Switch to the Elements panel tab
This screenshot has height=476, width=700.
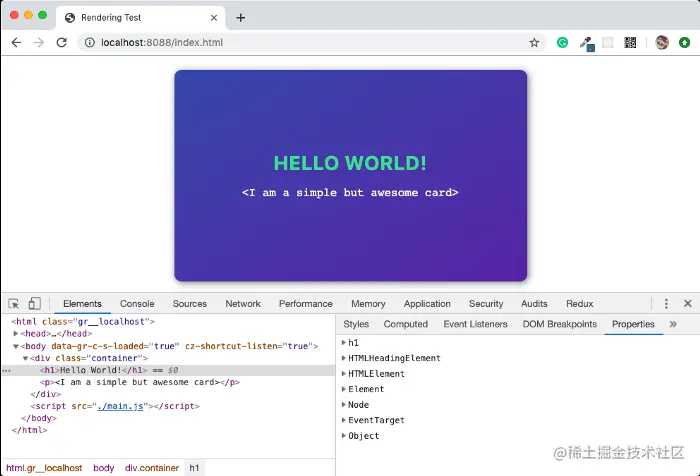[x=82, y=304]
